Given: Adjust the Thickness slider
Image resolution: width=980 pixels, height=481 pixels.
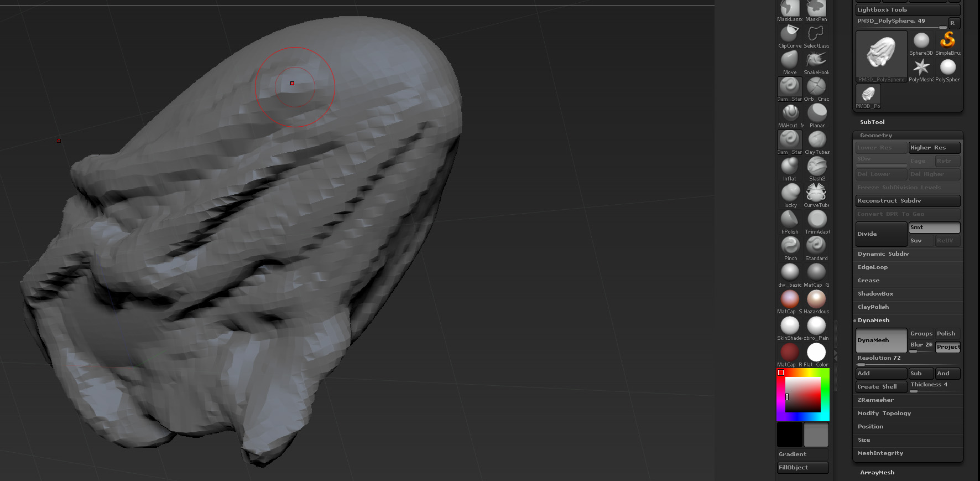Looking at the screenshot, I should [934, 387].
